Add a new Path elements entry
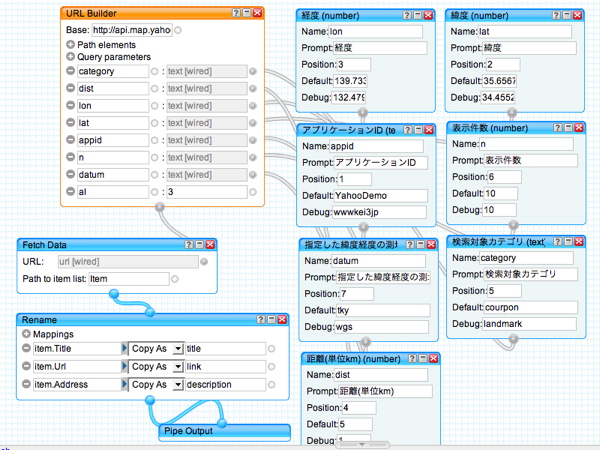Image resolution: width=600 pixels, height=450 pixels. [x=70, y=45]
